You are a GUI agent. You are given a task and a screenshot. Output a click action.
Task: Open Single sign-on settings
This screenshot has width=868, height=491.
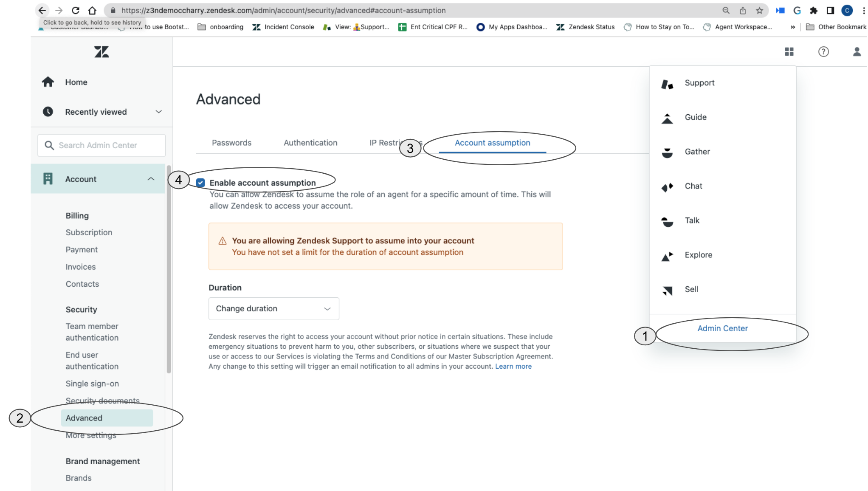92,384
